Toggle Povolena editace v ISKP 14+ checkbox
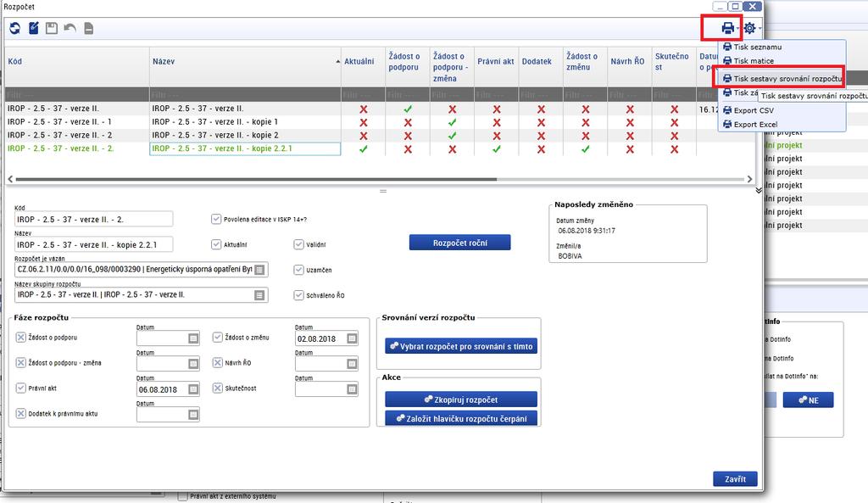 click(216, 220)
